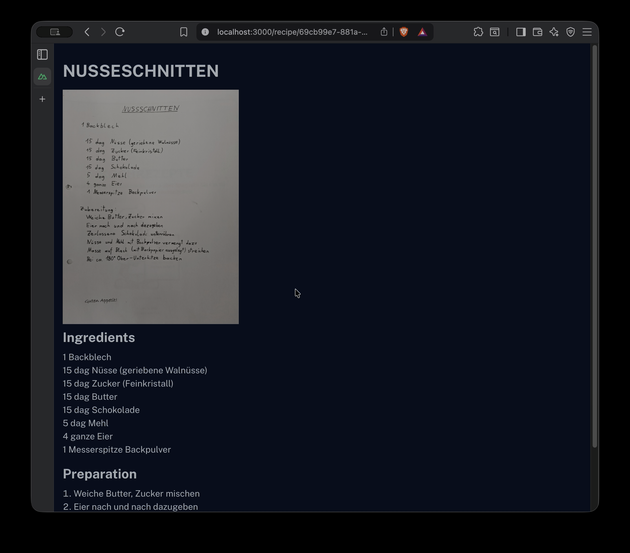630x553 pixels.
Task: Open the extensions puzzle icon
Action: click(x=478, y=32)
